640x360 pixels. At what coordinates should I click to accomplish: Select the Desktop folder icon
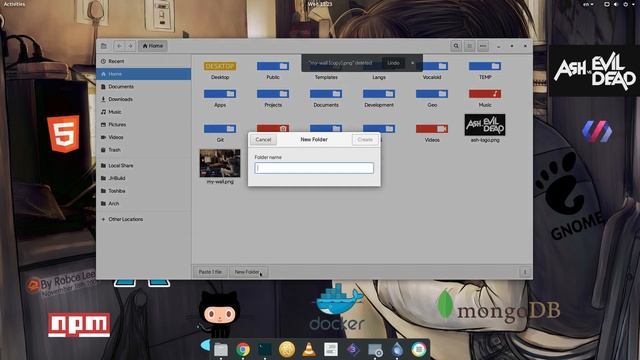point(220,66)
